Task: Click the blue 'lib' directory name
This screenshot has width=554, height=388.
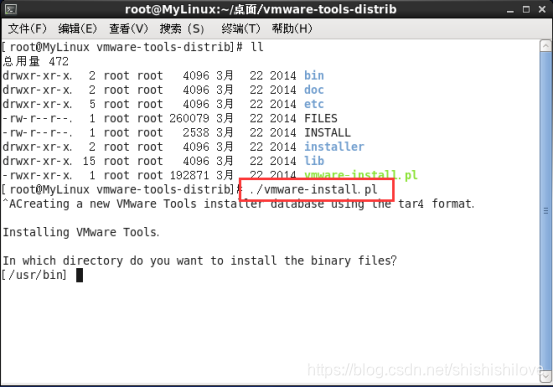Action: 314,161
